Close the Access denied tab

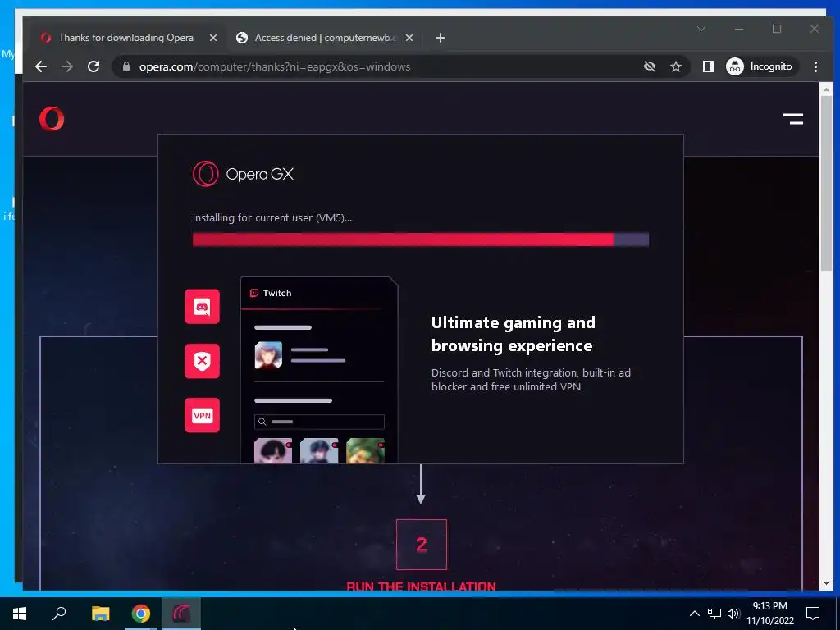tap(409, 38)
